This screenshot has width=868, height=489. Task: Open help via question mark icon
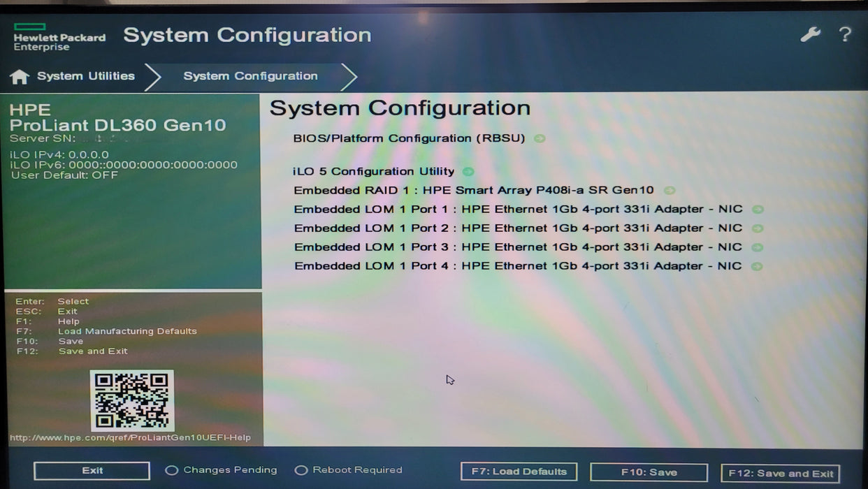[x=845, y=34]
